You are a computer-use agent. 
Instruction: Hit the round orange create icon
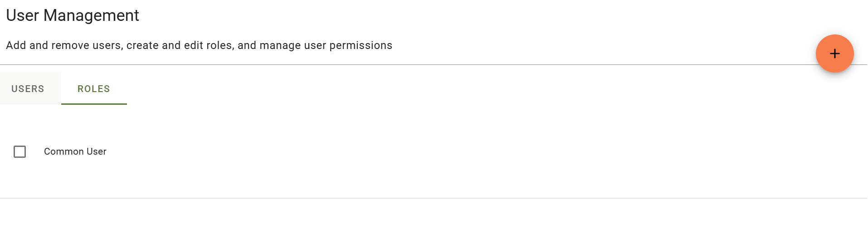pos(834,54)
